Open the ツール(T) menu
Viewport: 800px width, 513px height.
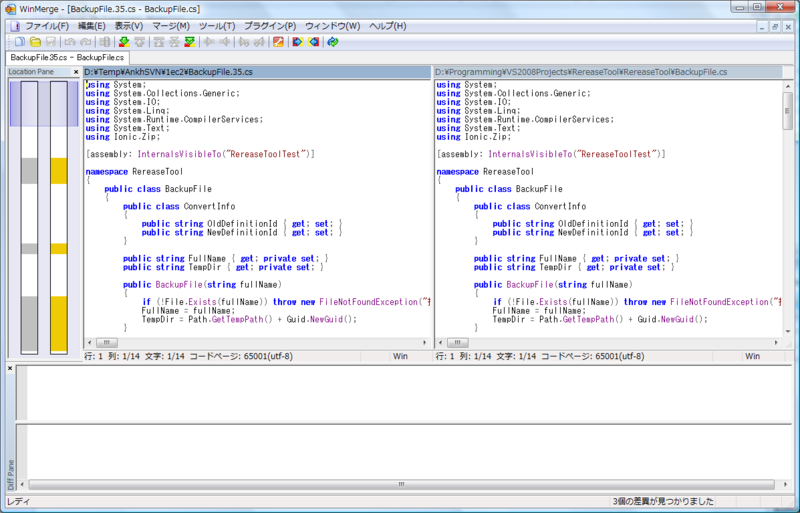tap(217, 26)
